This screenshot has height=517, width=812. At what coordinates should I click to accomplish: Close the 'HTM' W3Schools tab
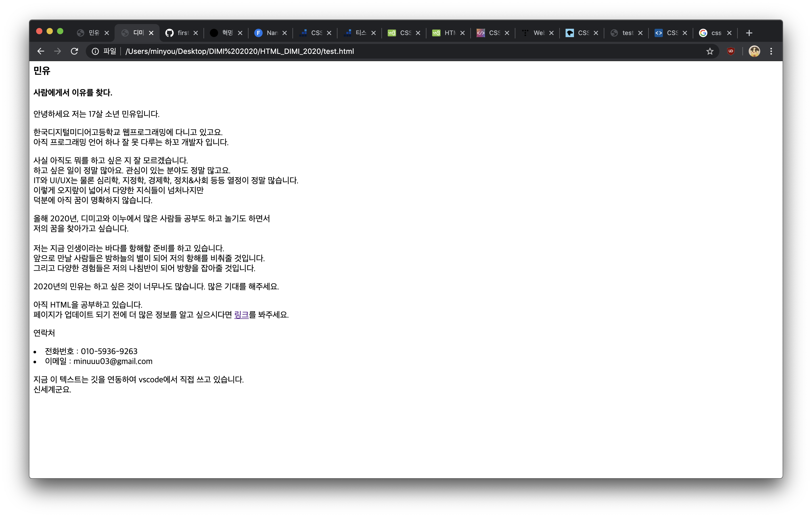click(x=462, y=33)
